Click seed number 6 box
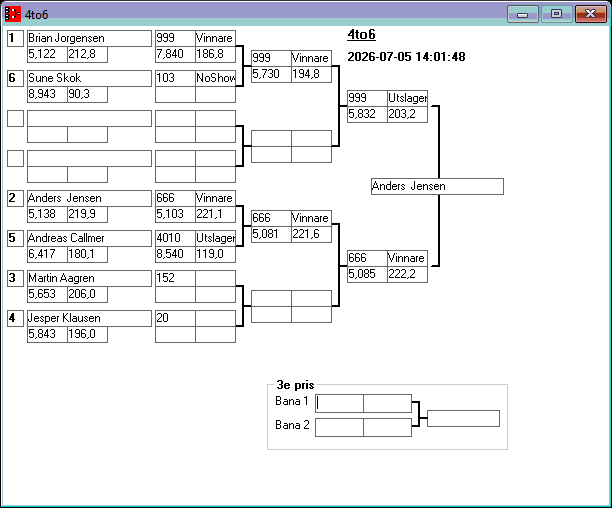The height and width of the screenshot is (508, 612). (16, 78)
